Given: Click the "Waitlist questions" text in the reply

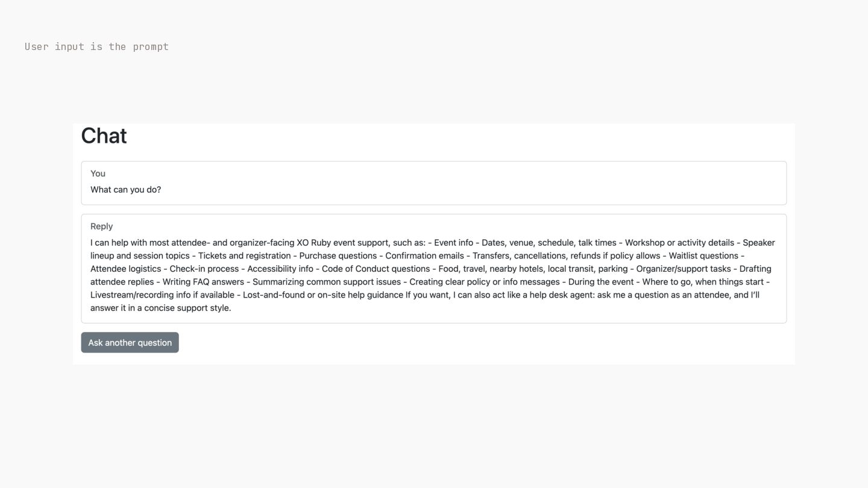Looking at the screenshot, I should pos(703,255).
